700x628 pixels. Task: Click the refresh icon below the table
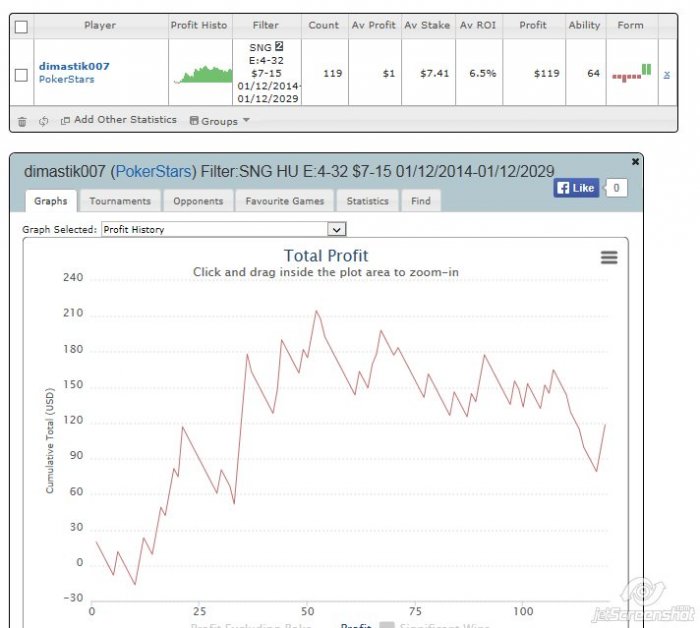point(43,121)
